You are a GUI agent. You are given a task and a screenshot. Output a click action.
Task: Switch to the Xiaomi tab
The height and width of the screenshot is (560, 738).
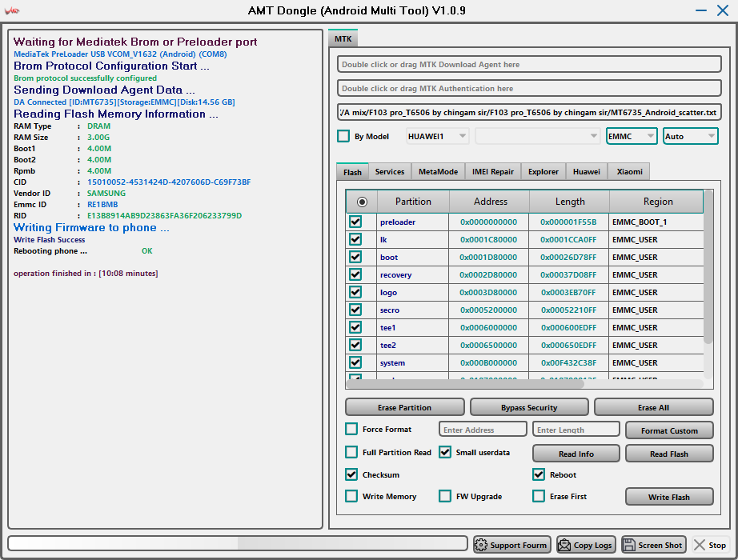click(x=629, y=172)
